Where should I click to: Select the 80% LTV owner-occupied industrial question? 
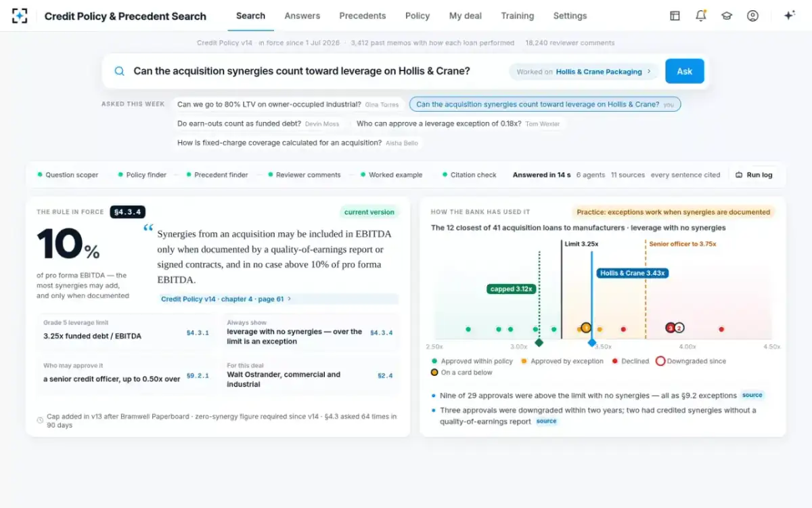pos(288,104)
